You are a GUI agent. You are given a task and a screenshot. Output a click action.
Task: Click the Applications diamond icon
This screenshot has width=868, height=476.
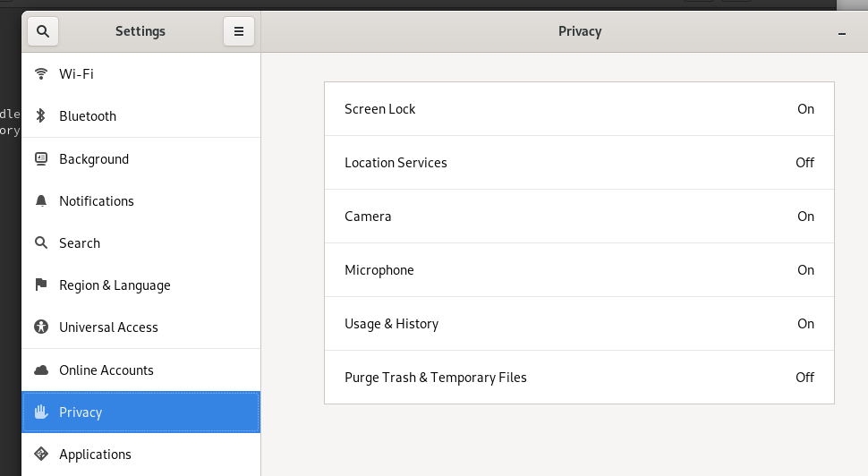[x=40, y=454]
